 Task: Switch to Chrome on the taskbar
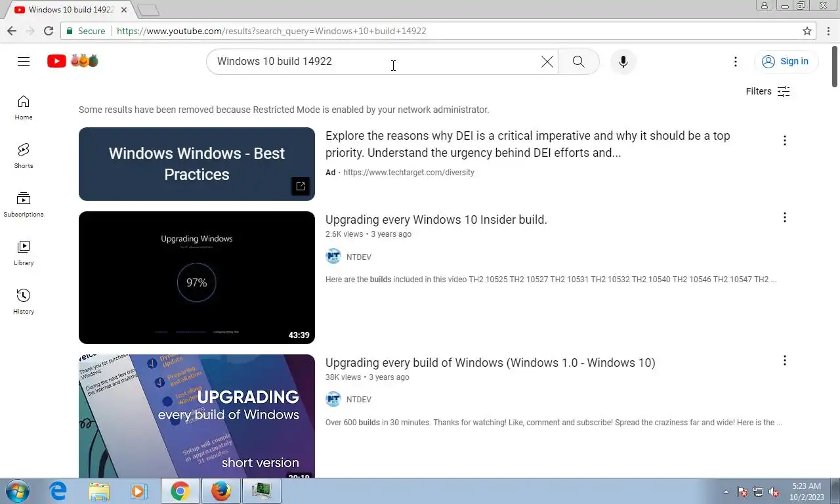pos(180,491)
